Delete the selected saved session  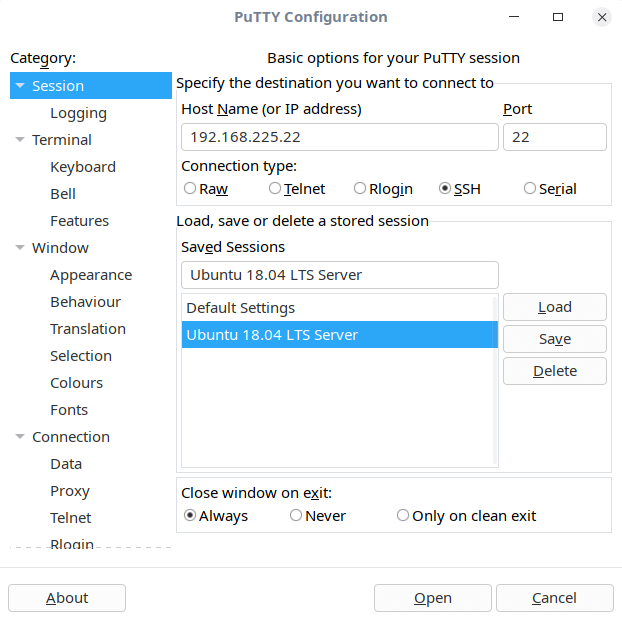(554, 371)
